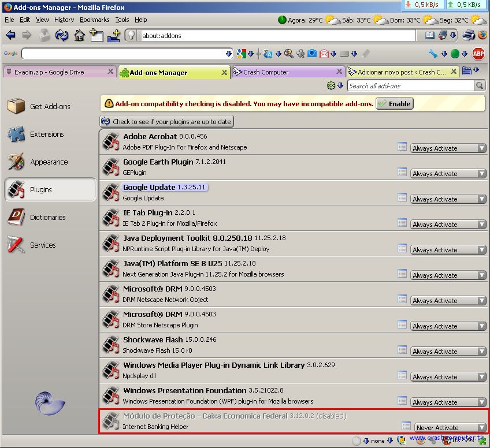Click the lightbulb site identity icon

tap(132, 35)
